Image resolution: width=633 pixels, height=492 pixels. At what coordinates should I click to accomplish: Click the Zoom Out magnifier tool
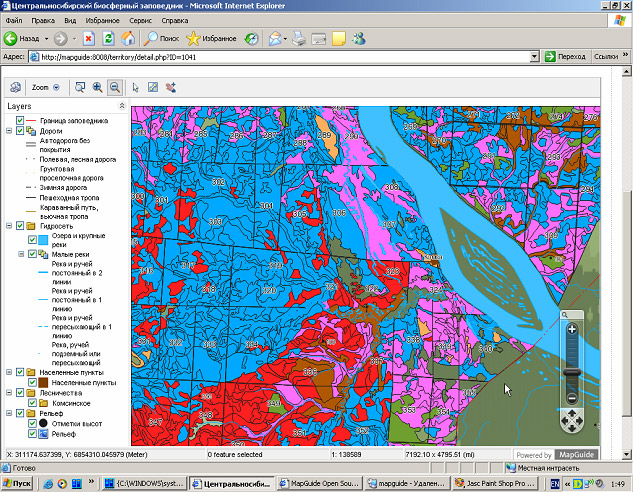point(115,88)
